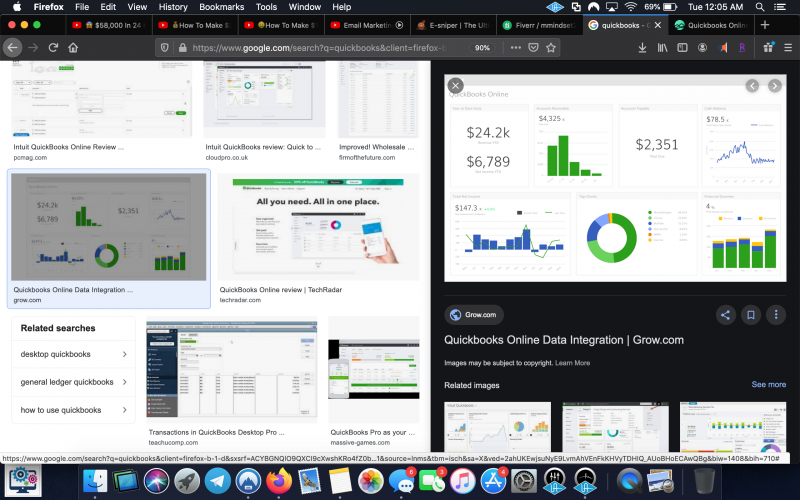Open the Tools menu
Screen dimensions: 800x500
tap(266, 7)
